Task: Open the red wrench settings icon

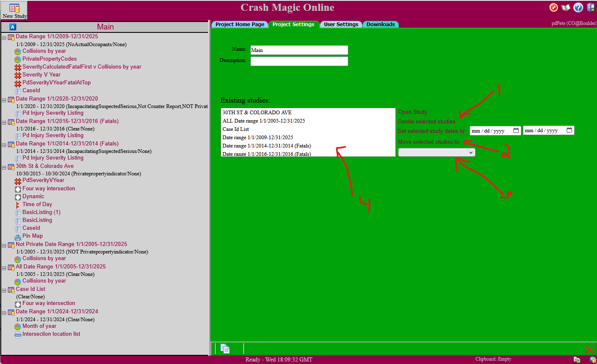Action: pos(553,7)
